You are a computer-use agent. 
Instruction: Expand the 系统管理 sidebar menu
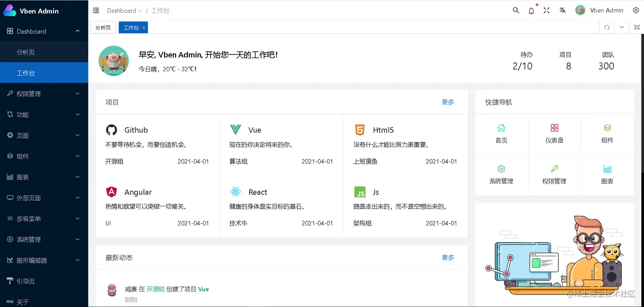coord(44,240)
